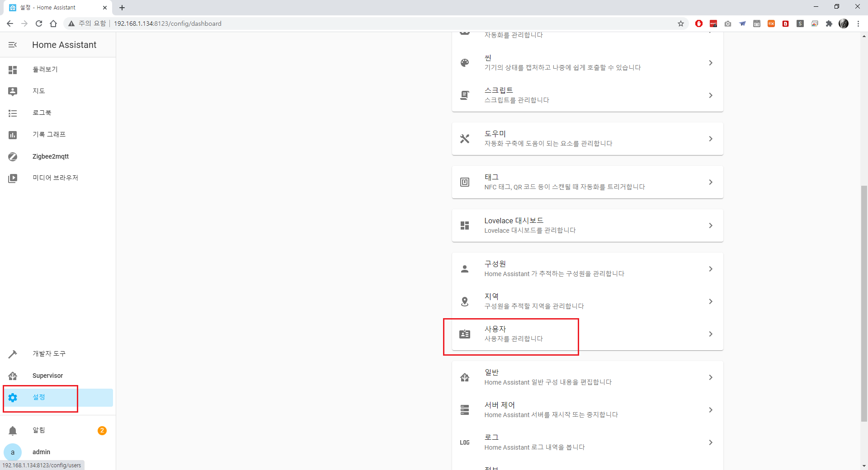Screen dimensions: 868x470
Task: Click the 일반 home gear icon
Action: tap(465, 377)
